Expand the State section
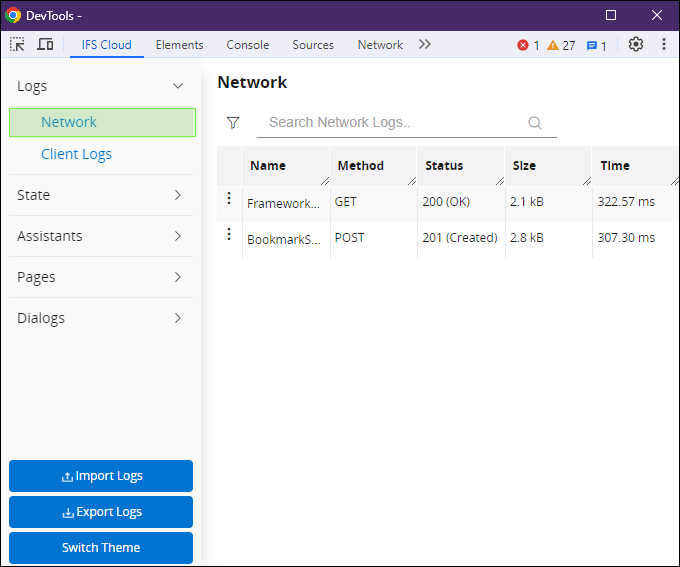This screenshot has width=680, height=567. 178,195
